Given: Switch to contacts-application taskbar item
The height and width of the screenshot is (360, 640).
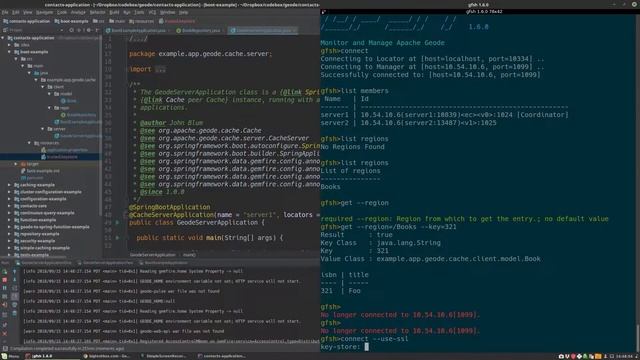Looking at the screenshot, I should [x=222, y=356].
